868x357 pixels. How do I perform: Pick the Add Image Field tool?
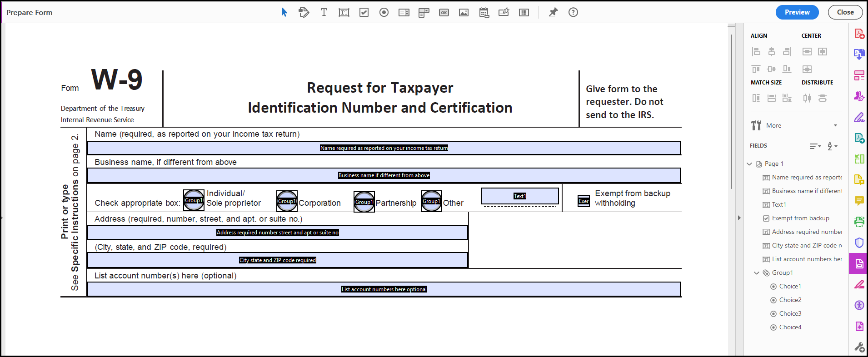click(464, 12)
